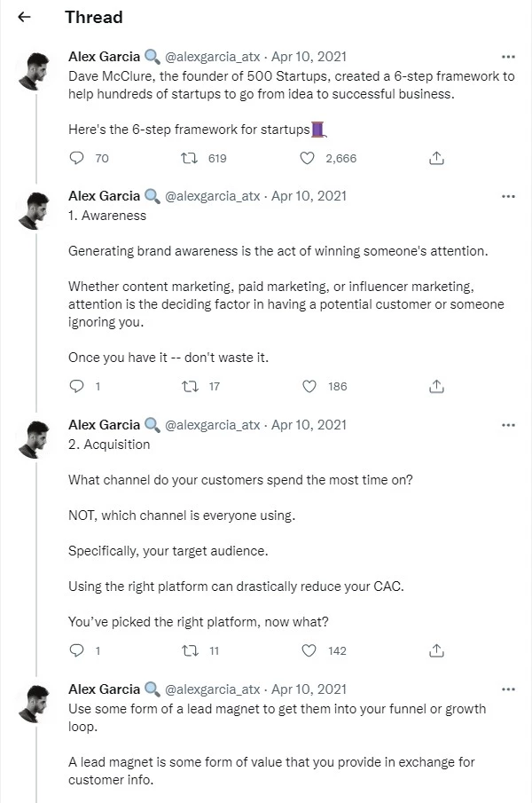
Task: Reply to the '1. Awareness' tweet
Action: coord(76,386)
